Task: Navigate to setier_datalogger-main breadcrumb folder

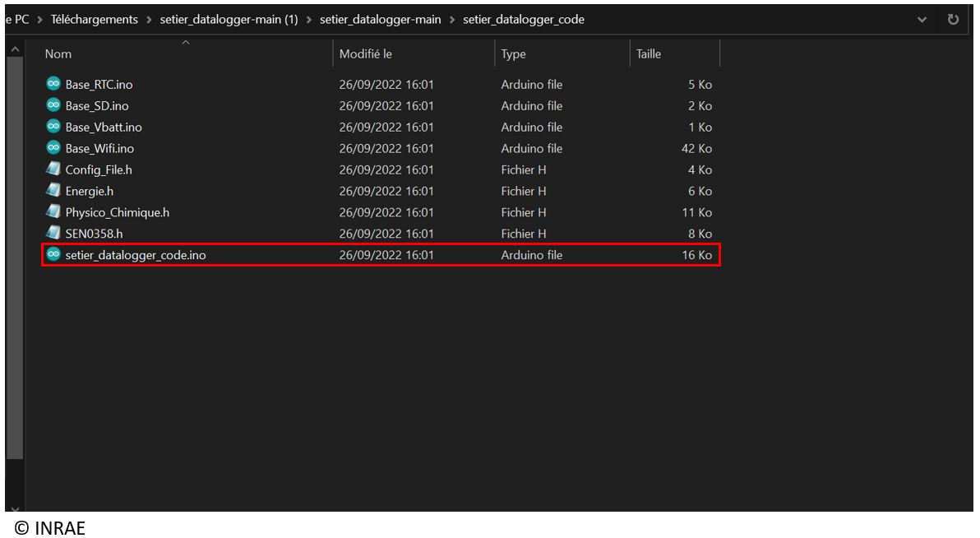Action: (380, 20)
